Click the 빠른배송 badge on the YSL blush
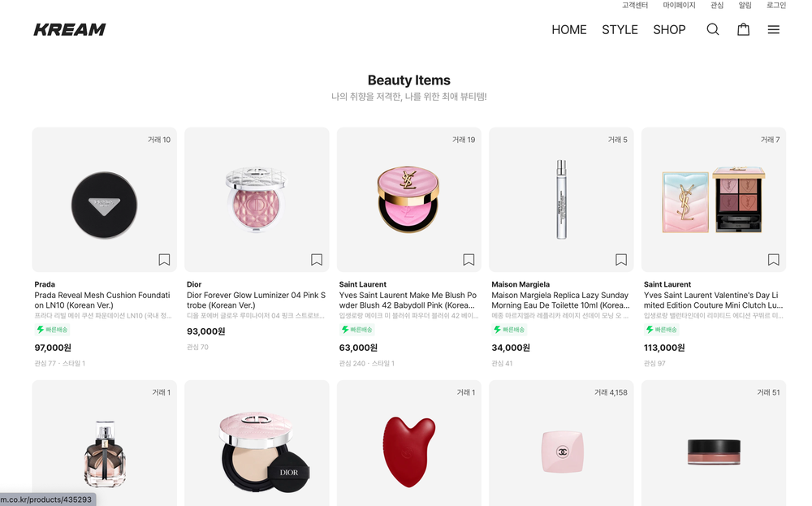 357,330
